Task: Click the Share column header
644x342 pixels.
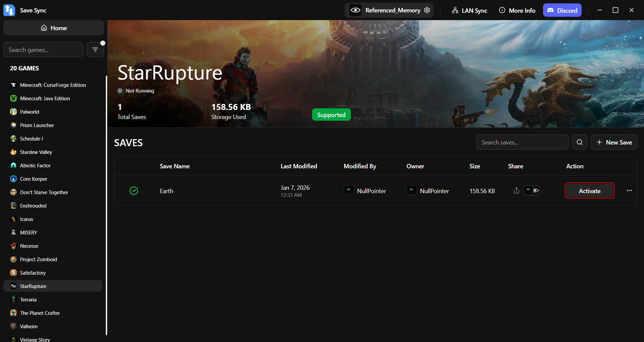Action: click(516, 166)
